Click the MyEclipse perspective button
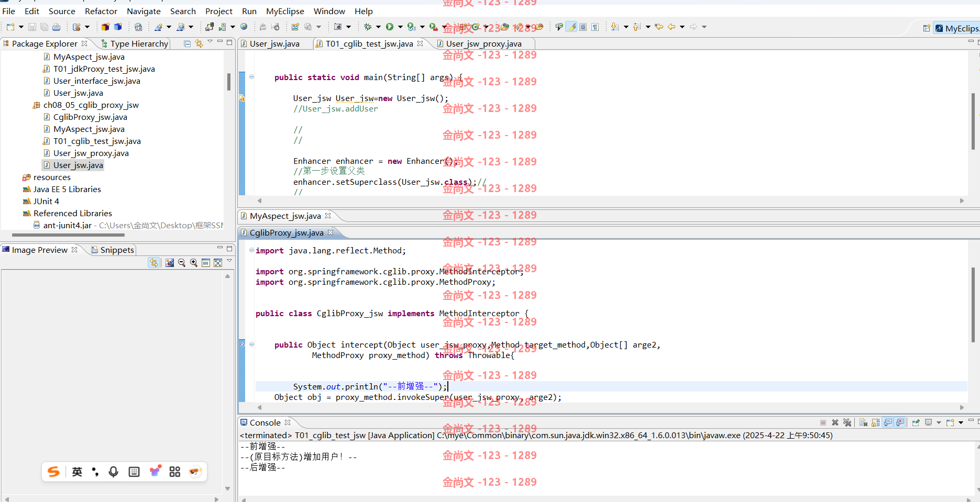The width and height of the screenshot is (980, 502). point(956,28)
